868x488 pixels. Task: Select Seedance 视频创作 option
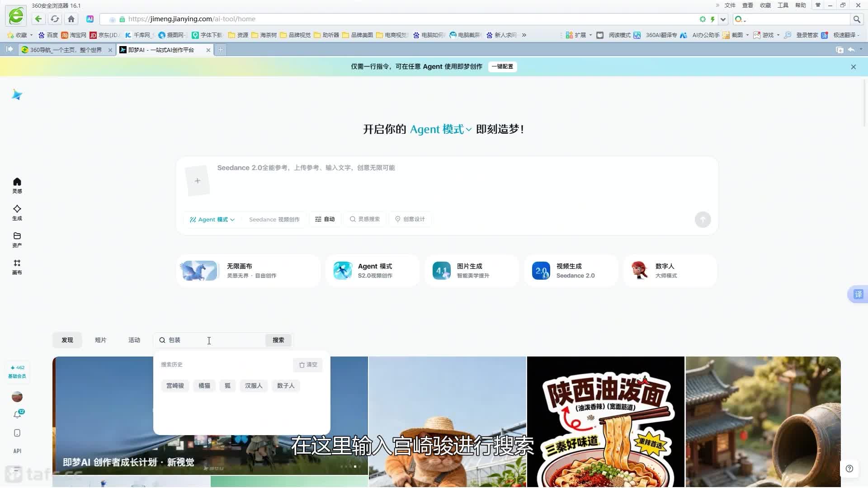(x=274, y=219)
